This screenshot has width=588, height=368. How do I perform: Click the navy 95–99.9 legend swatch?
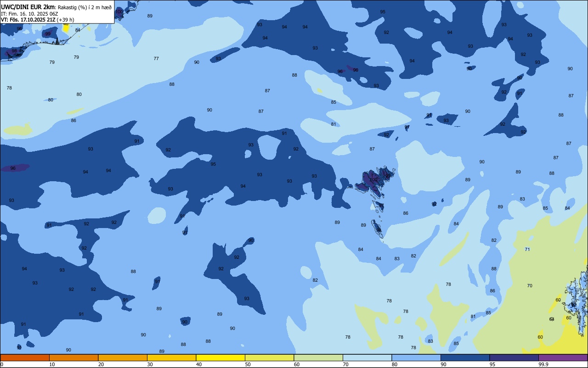pos(514,357)
